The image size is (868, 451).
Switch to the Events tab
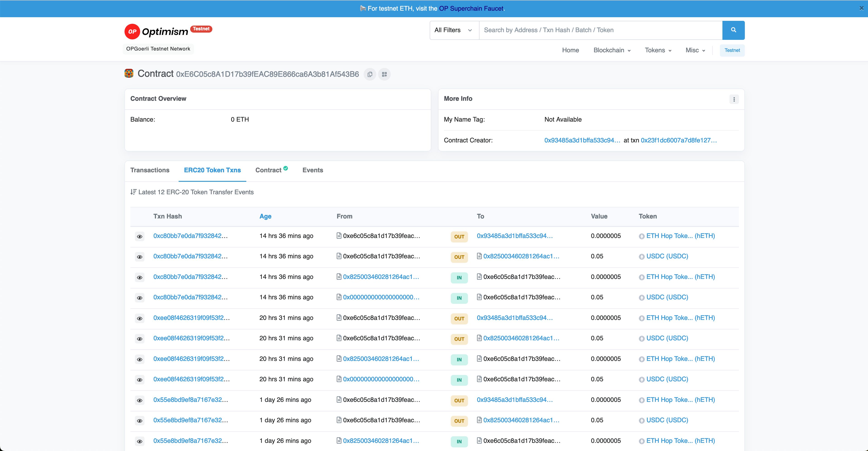[x=313, y=170]
